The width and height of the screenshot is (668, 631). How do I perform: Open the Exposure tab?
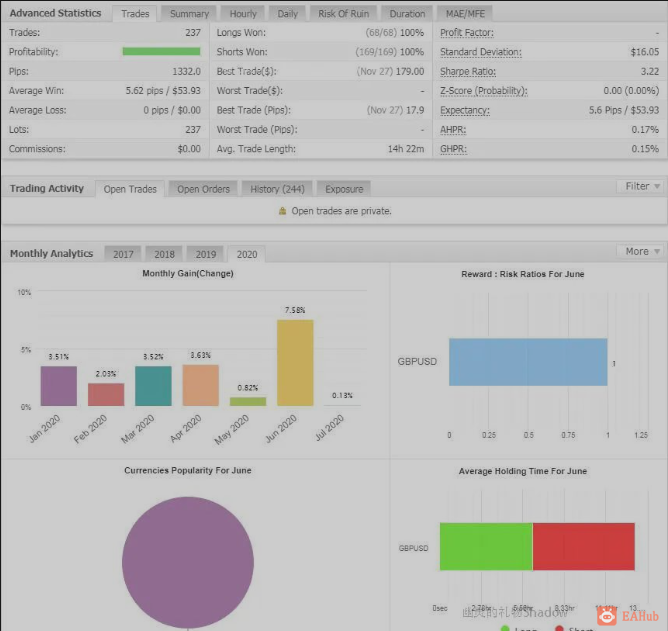344,189
